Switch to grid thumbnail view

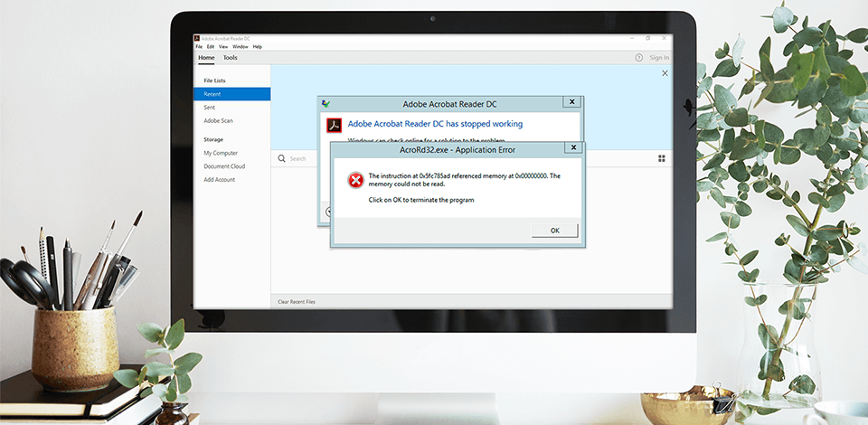(x=662, y=159)
